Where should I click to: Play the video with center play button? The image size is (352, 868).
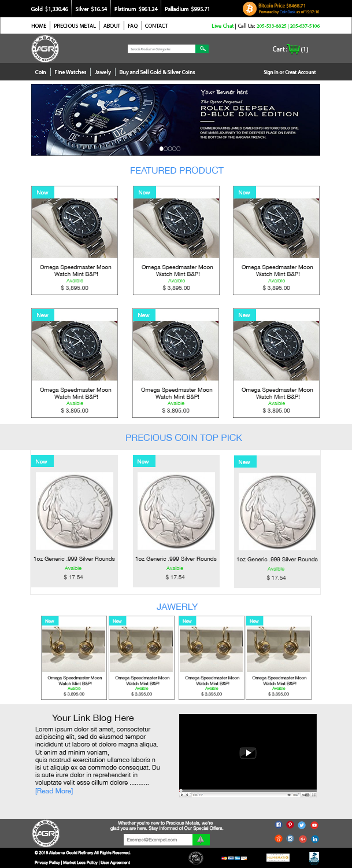(247, 753)
